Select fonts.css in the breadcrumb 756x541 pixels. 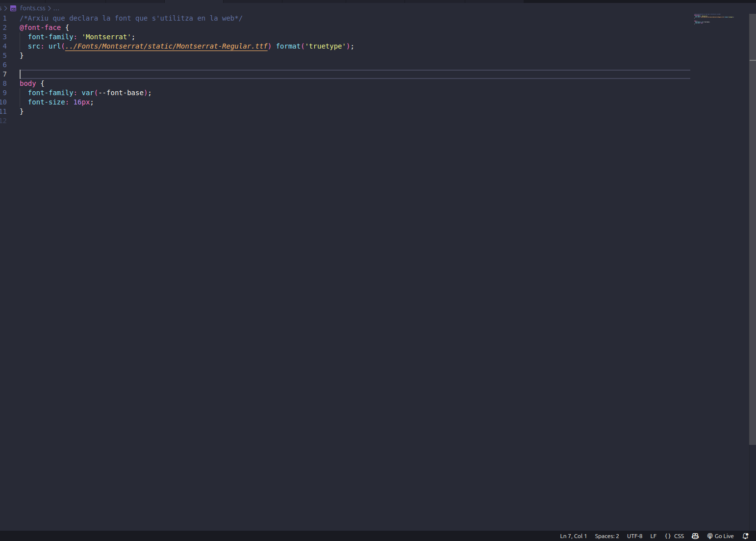coord(32,8)
